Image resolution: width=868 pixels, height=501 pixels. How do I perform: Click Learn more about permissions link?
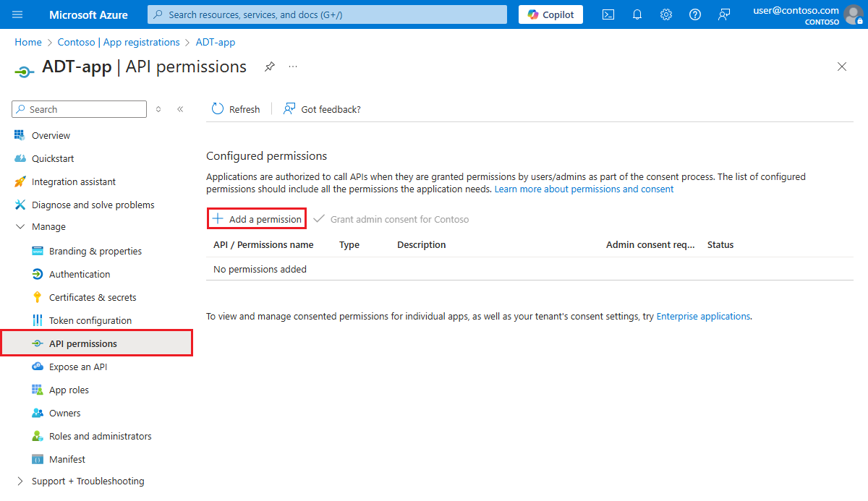pos(584,189)
